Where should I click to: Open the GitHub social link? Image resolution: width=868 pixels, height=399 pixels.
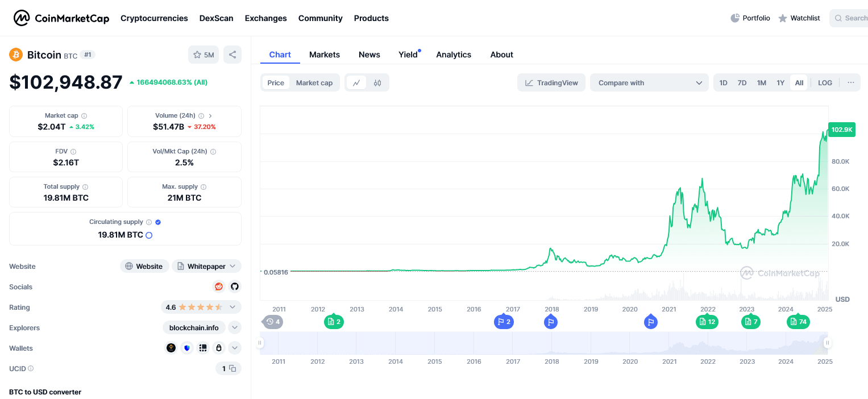coord(235,286)
